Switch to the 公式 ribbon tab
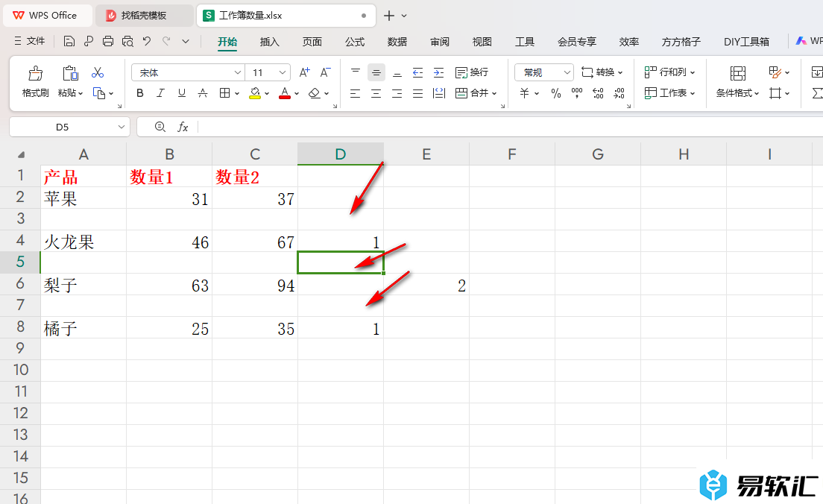Screen dimensions: 823x504 [x=354, y=42]
